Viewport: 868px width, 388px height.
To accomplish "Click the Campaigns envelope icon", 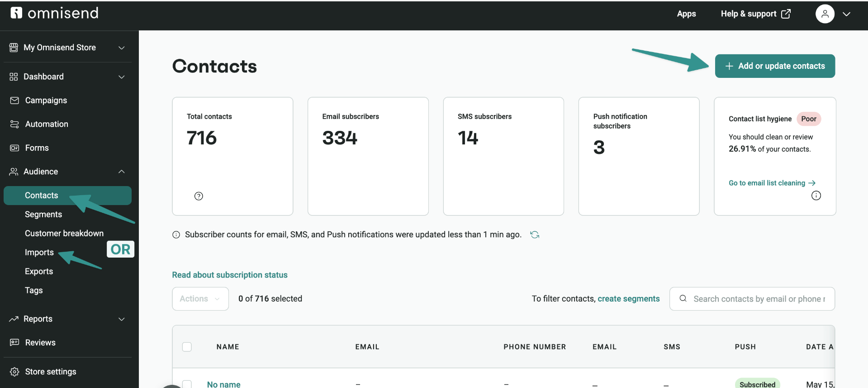I will tap(14, 101).
